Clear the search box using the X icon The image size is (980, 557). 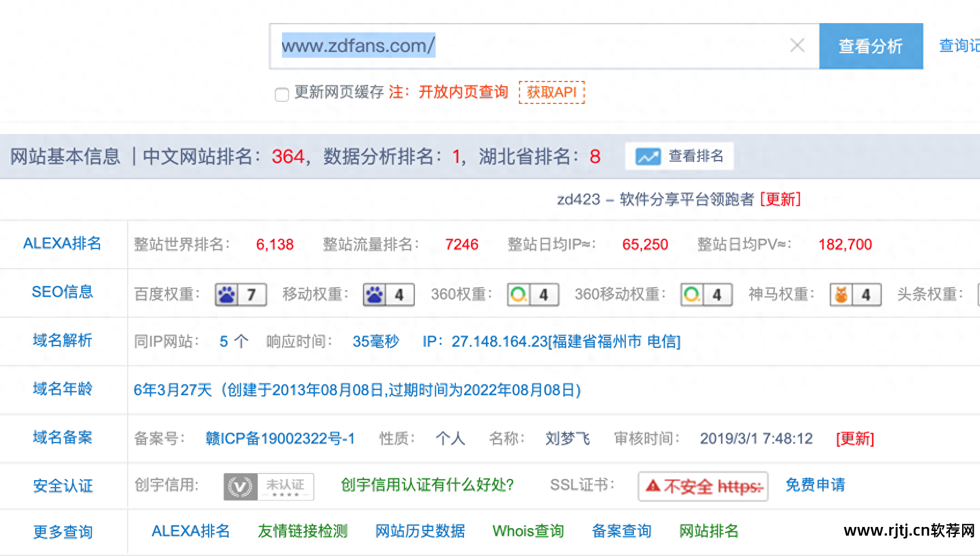pos(797,45)
